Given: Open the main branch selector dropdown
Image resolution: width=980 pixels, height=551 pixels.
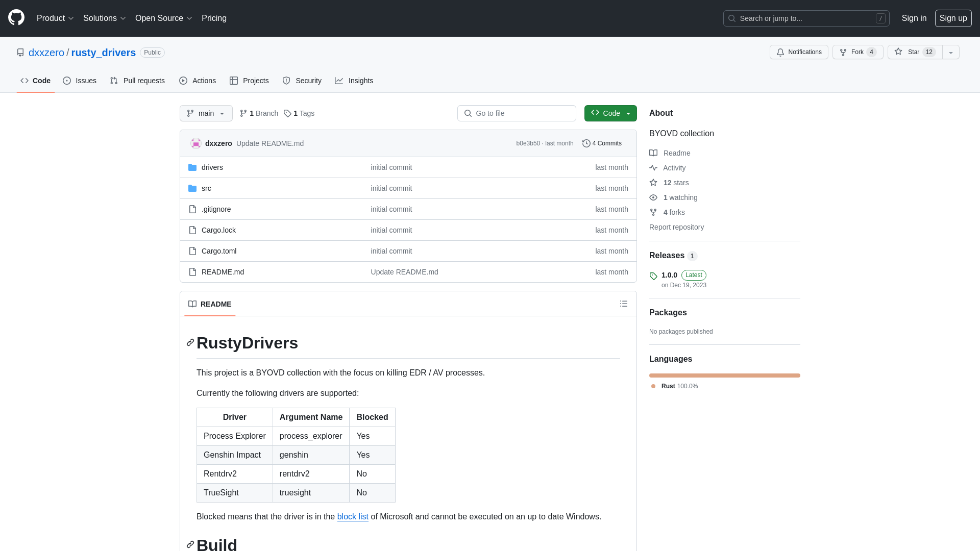Looking at the screenshot, I should click(x=206, y=113).
